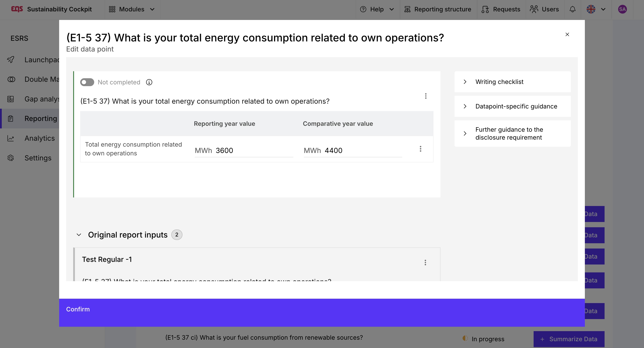
Task: Toggle the Not completed switch
Action: point(87,82)
